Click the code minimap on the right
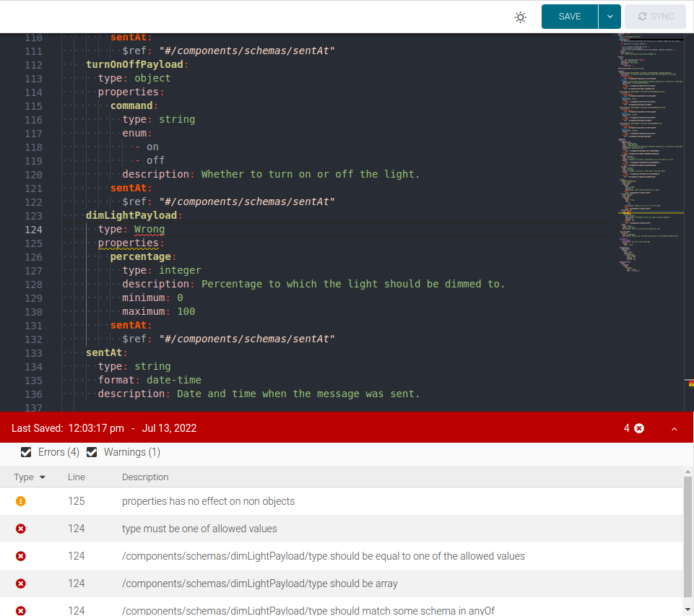The width and height of the screenshot is (694, 616). pos(650,144)
